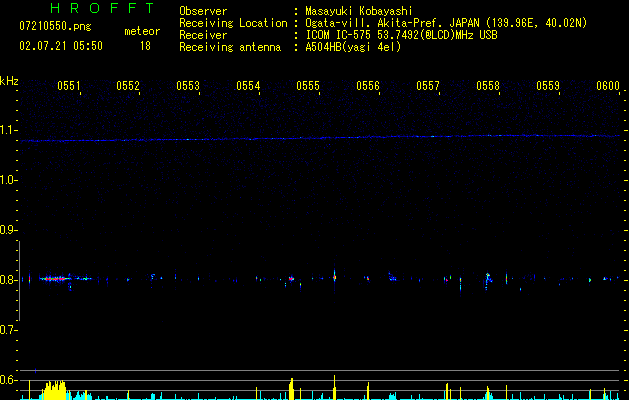Click the 0559 time marker
Viewport: 629px width, 400px height.
(548, 86)
